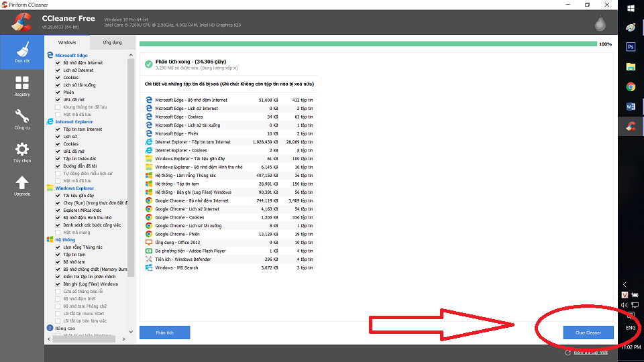The height and width of the screenshot is (362, 644).
Task: Click the clock showing 11:02 PM
Action: coord(631,347)
